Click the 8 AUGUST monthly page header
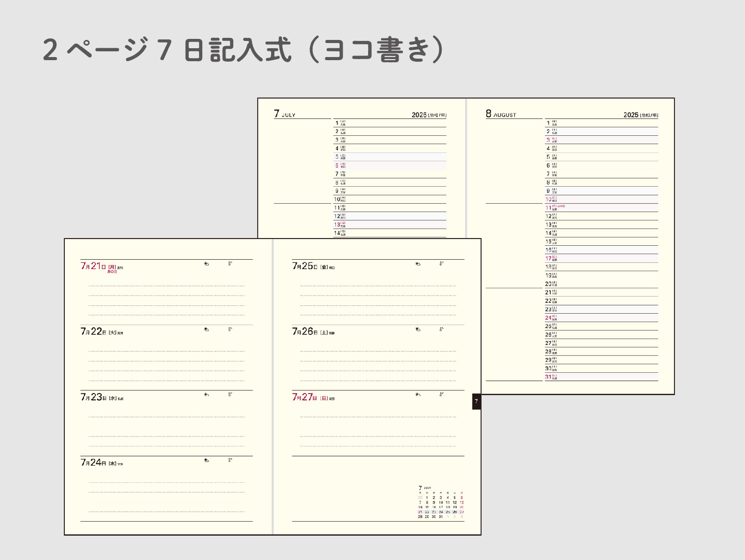745x560 pixels. pos(501,114)
